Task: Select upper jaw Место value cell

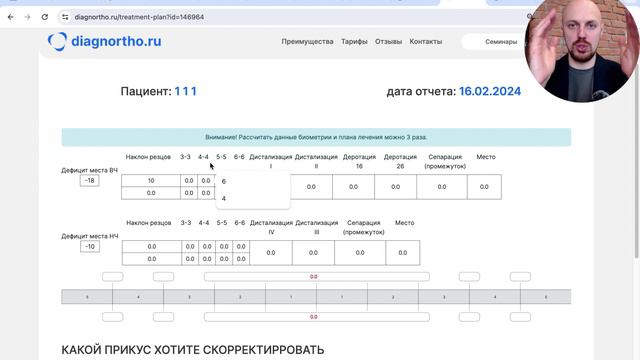Action: (x=484, y=187)
